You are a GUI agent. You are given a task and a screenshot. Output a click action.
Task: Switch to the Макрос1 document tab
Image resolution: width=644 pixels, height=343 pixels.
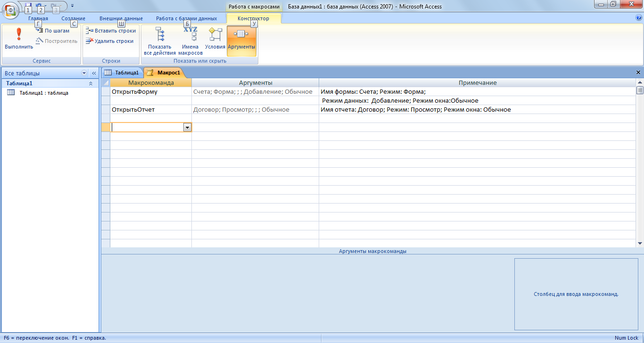(x=164, y=73)
